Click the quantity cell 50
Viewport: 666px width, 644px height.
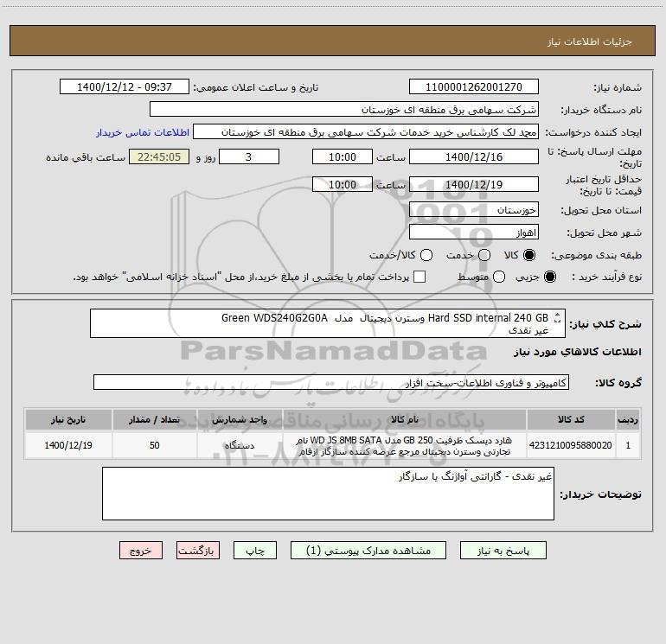[x=154, y=445]
